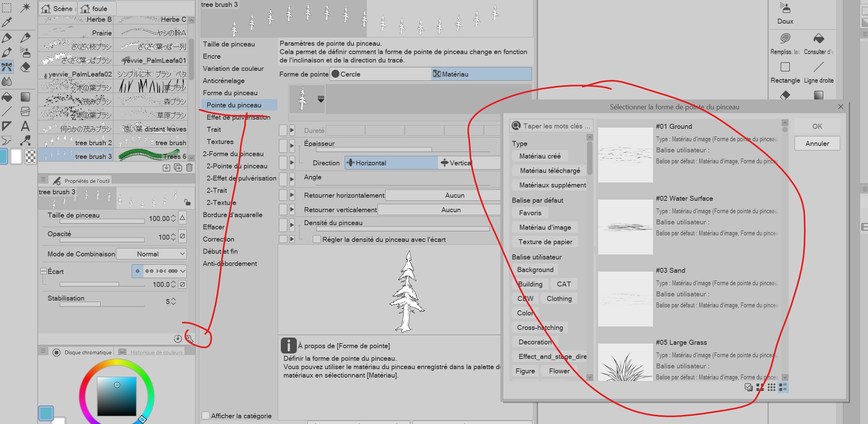The height and width of the screenshot is (424, 868).
Task: Select the Text tool 'A' icon
Action: 25,126
